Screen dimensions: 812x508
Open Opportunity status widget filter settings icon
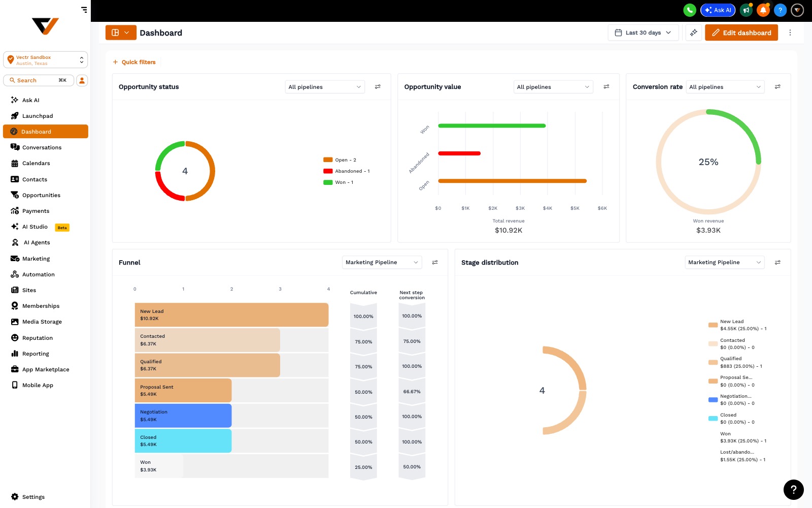tap(378, 87)
